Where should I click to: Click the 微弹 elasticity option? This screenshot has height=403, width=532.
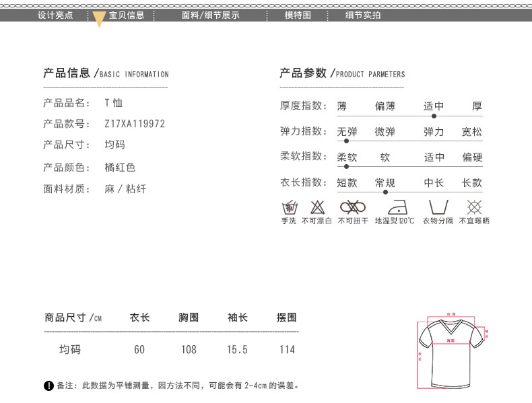click(x=385, y=131)
